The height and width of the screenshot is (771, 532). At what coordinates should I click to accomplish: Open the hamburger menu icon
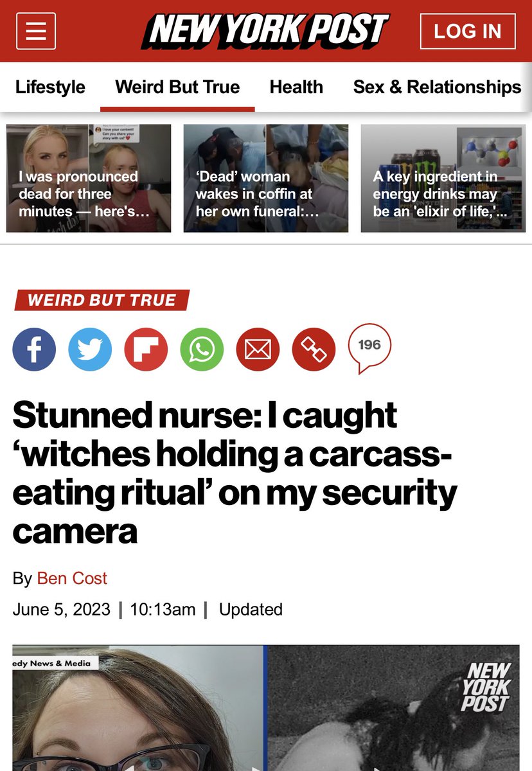[35, 31]
